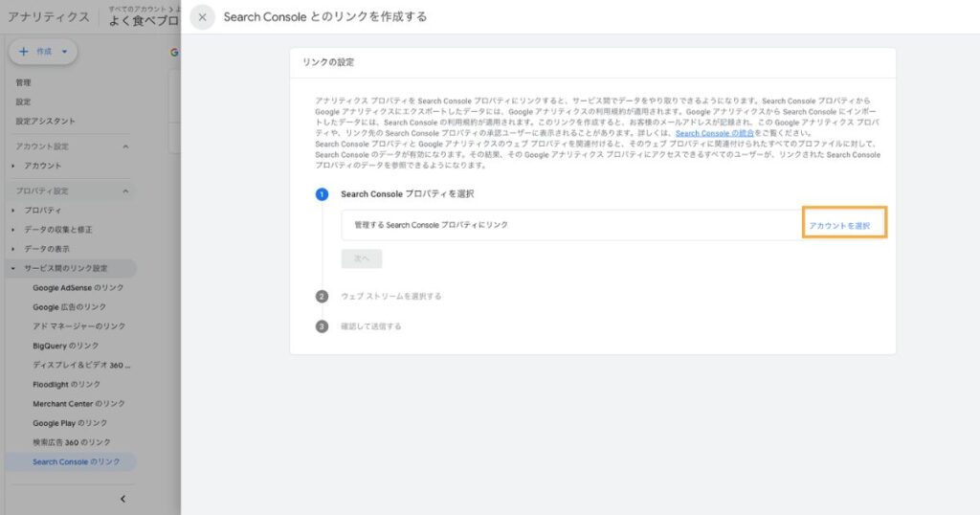Click the 管理 sidebar heading
Screen dimensions: 980x515
(23, 82)
